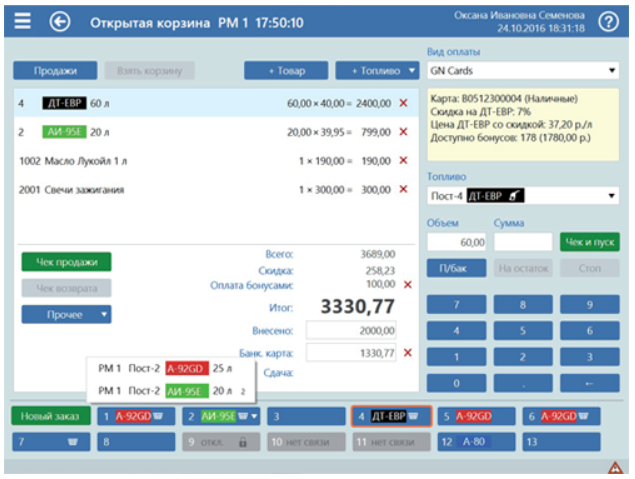Expand the Прочее dropdown button

66,315
